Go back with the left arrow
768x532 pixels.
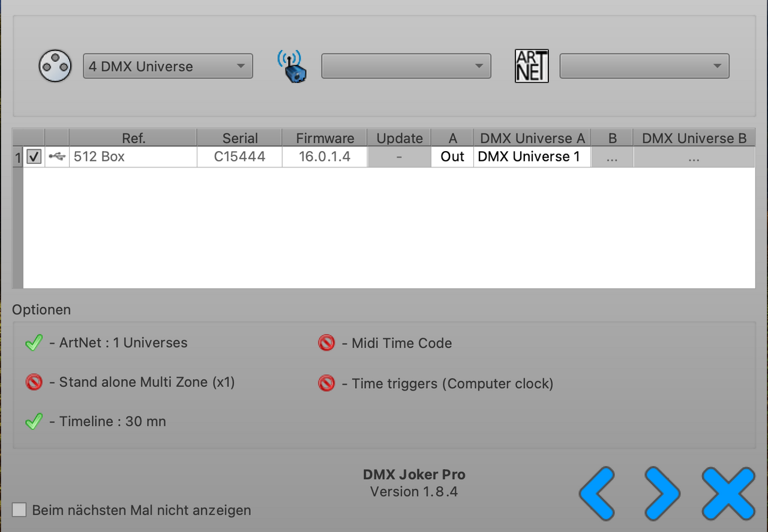tap(597, 493)
